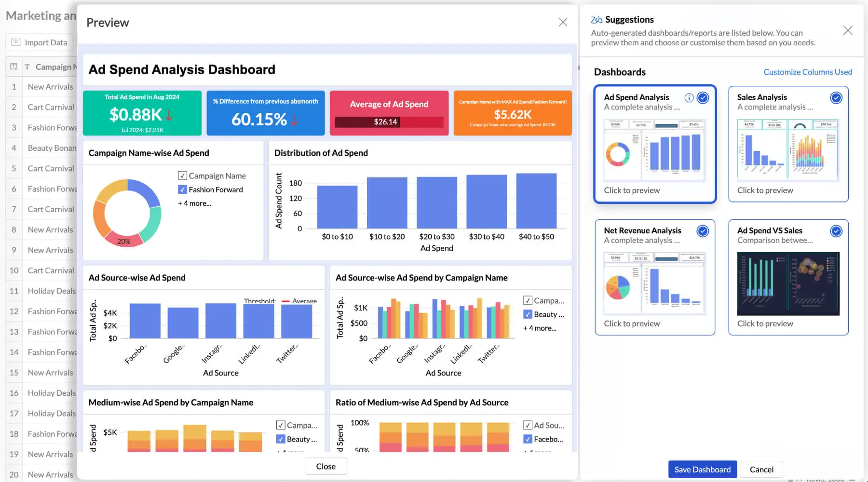Expand '+ 4 more...' in donut chart legend
868x482 pixels.
tap(194, 203)
